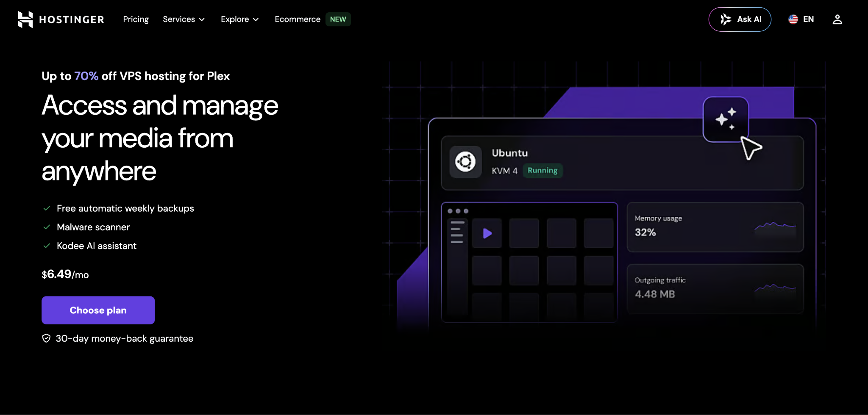Click the US flag language icon
This screenshot has width=868, height=415.
pos(793,19)
